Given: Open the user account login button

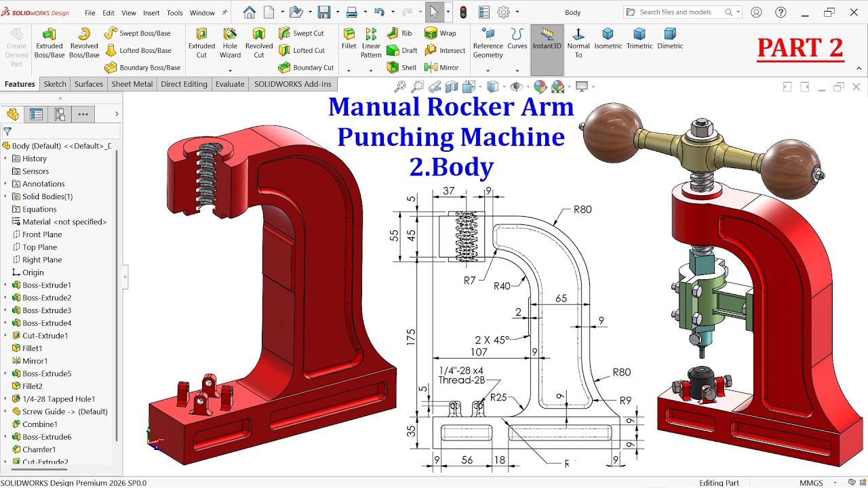Looking at the screenshot, I should 756,12.
